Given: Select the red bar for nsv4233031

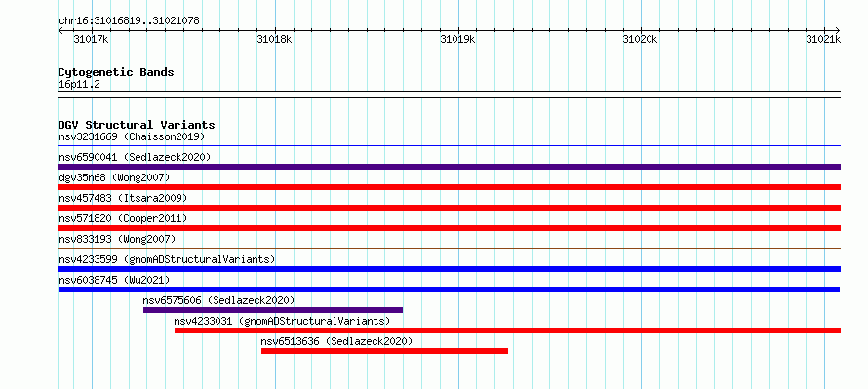Looking at the screenshot, I should tap(507, 331).
